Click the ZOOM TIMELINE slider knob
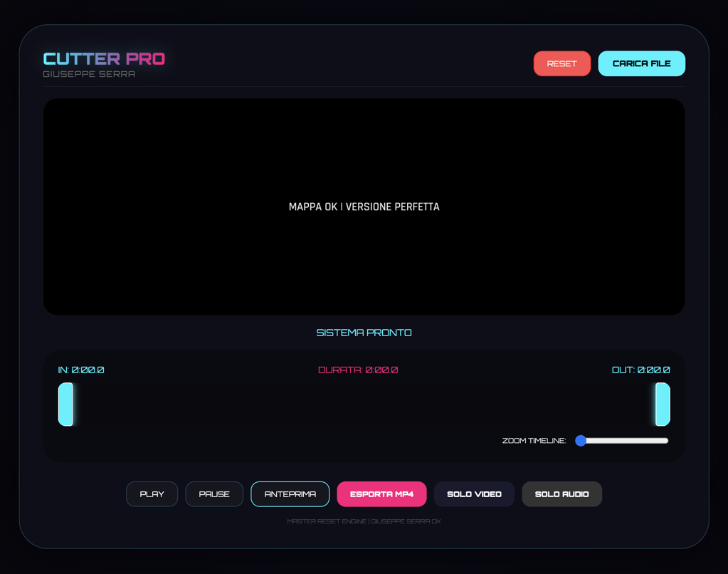728x574 pixels. 581,441
